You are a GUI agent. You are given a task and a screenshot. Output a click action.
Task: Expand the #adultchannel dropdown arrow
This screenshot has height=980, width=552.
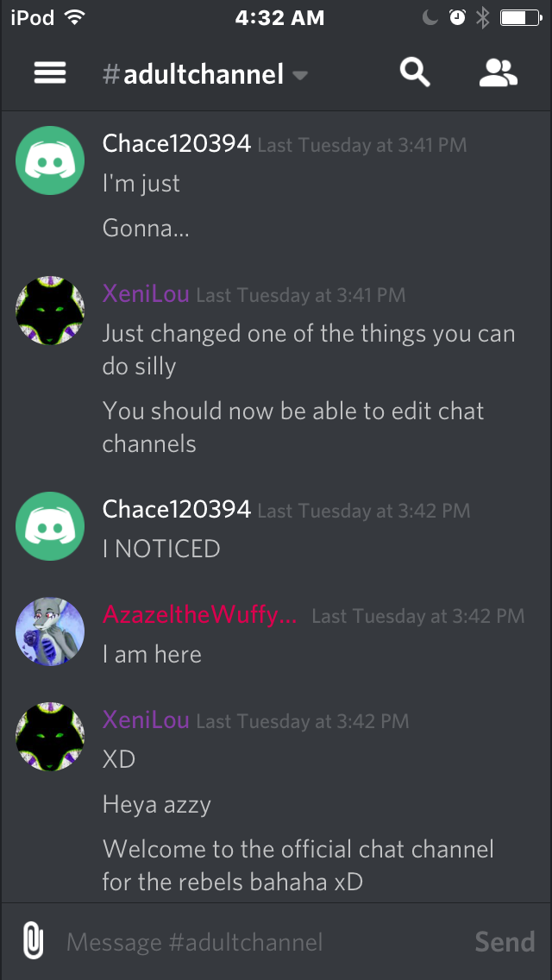(x=300, y=76)
